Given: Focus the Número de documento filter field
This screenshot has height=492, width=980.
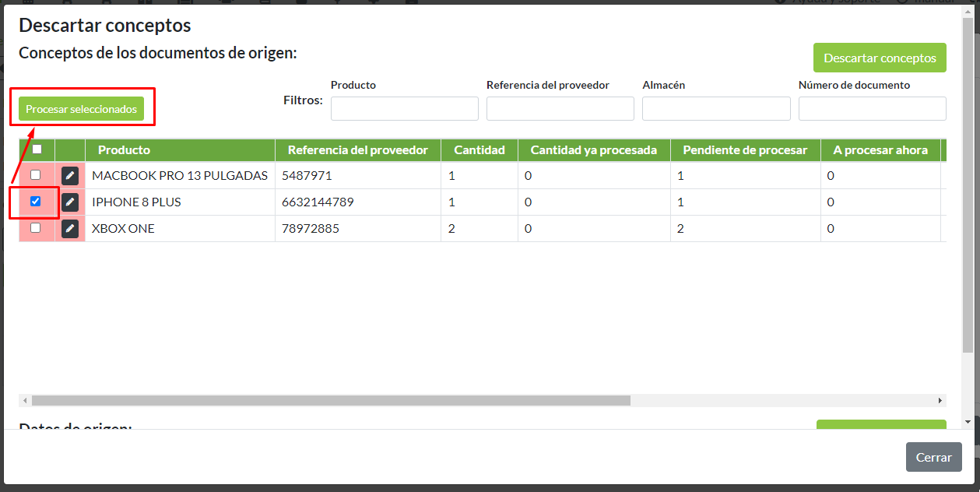Looking at the screenshot, I should tap(872, 109).
